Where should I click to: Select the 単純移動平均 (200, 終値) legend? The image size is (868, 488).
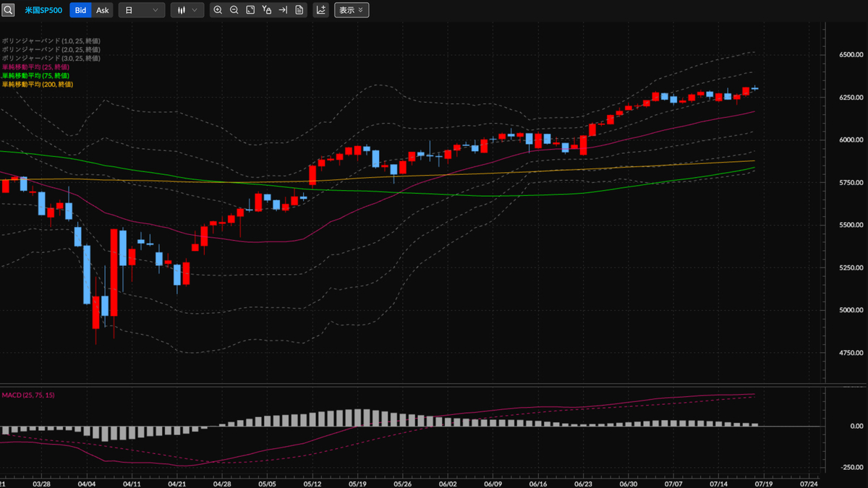37,84
